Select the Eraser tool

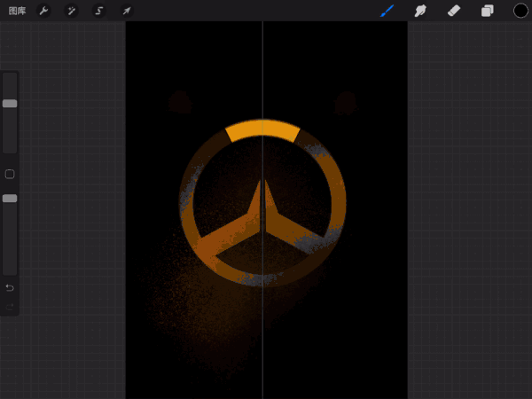(x=454, y=11)
